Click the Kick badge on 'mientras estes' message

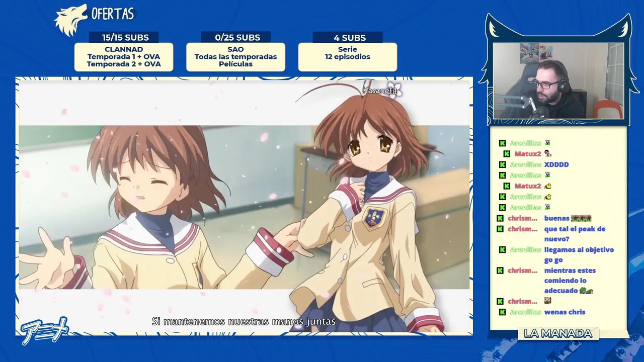click(500, 270)
